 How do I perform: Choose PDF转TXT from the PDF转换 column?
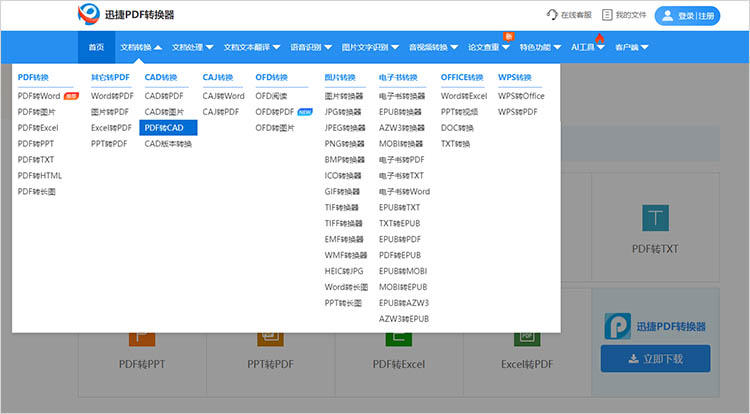(35, 159)
